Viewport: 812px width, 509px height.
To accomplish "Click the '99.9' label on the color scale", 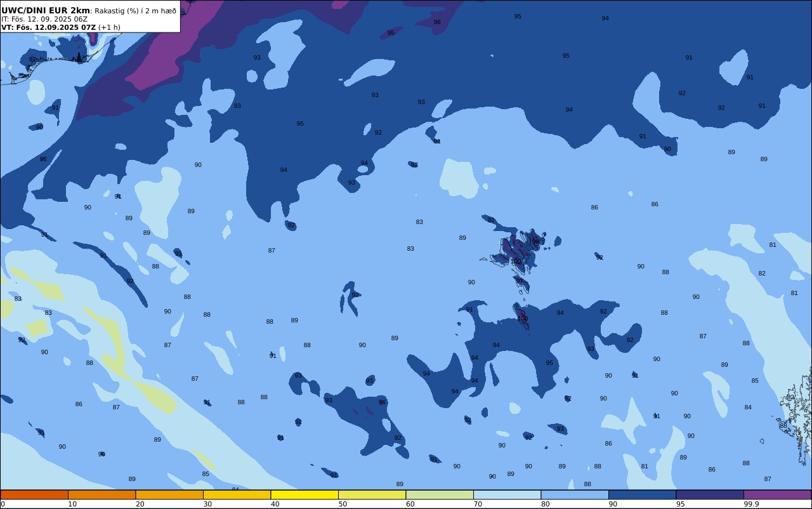I will coord(751,504).
